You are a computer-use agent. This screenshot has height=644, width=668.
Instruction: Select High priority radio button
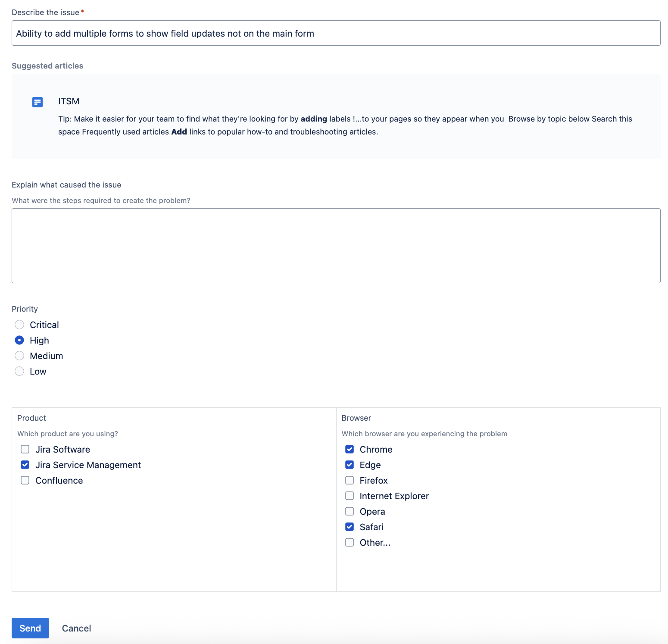[19, 340]
